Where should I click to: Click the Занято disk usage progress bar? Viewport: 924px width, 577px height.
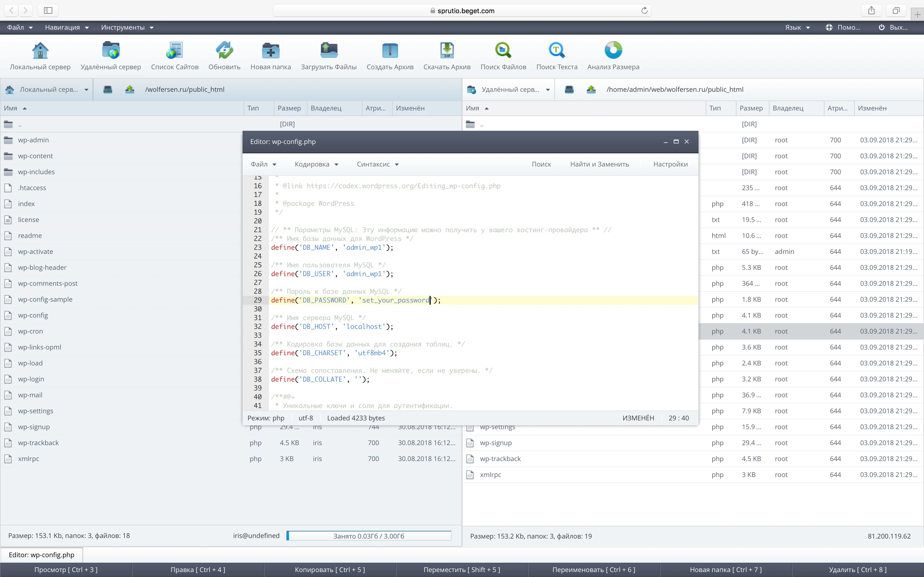[x=369, y=536]
